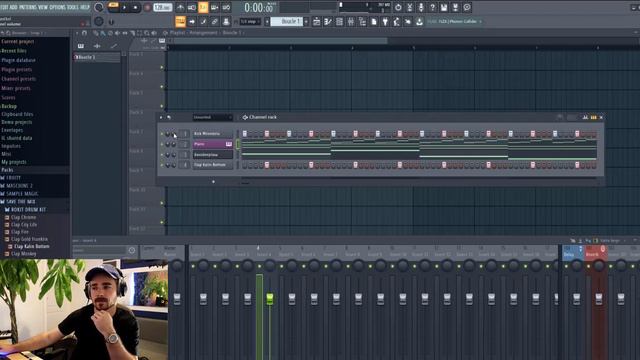The width and height of the screenshot is (640, 360).
Task: Click the record button in transport bar
Action: point(147,7)
